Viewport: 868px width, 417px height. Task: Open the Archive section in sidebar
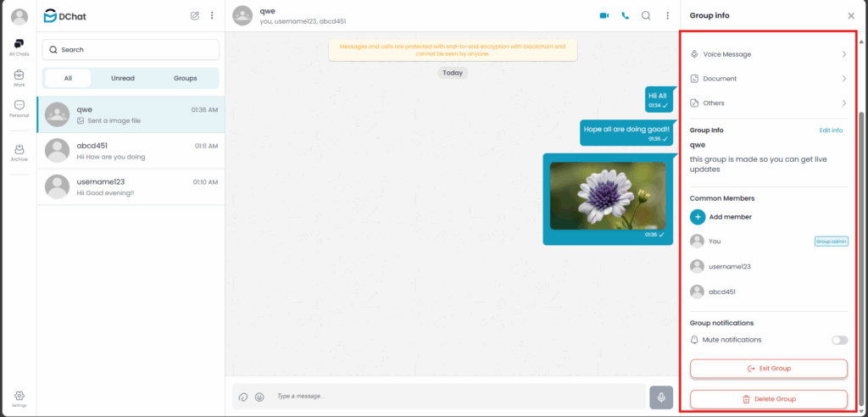point(19,153)
